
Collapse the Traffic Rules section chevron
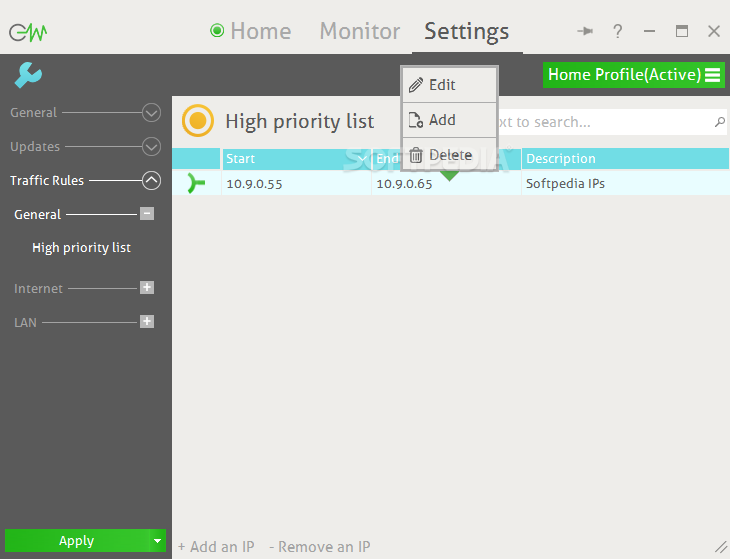151,181
